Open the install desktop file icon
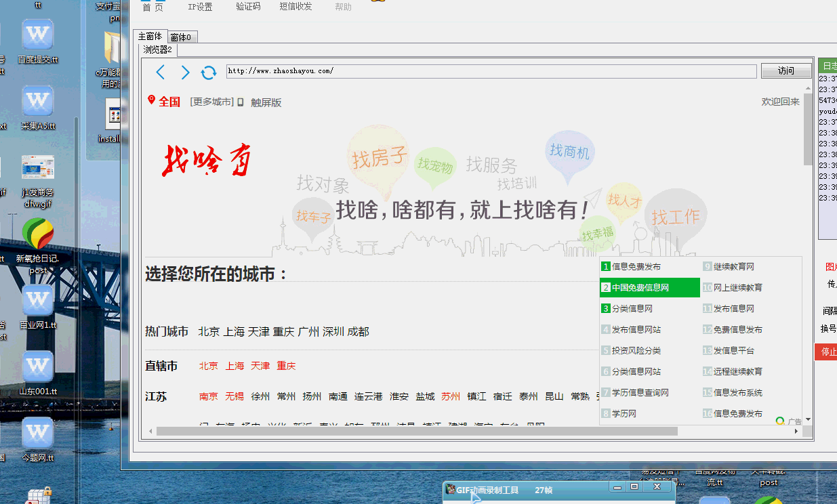The image size is (837, 504). pyautogui.click(x=112, y=121)
